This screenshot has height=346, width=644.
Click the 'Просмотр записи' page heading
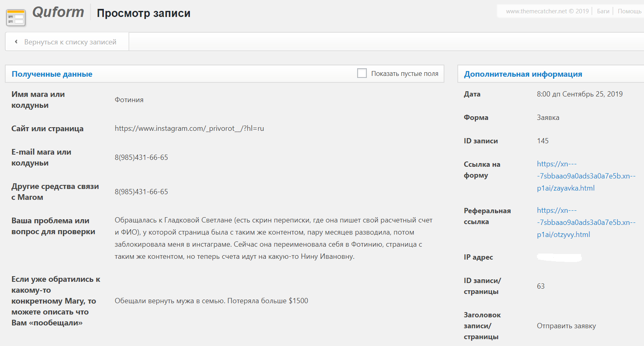tap(143, 13)
